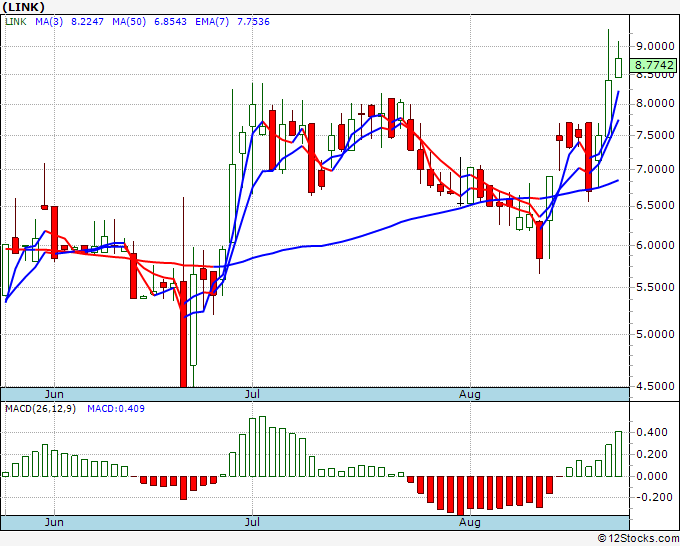Click the 4.5000 price axis label

click(655, 386)
